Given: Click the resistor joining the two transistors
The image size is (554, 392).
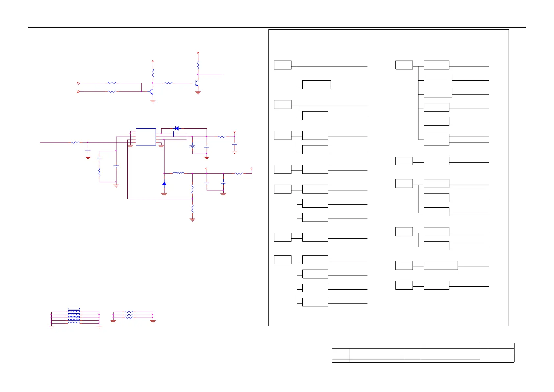Looking at the screenshot, I should pos(168,83).
